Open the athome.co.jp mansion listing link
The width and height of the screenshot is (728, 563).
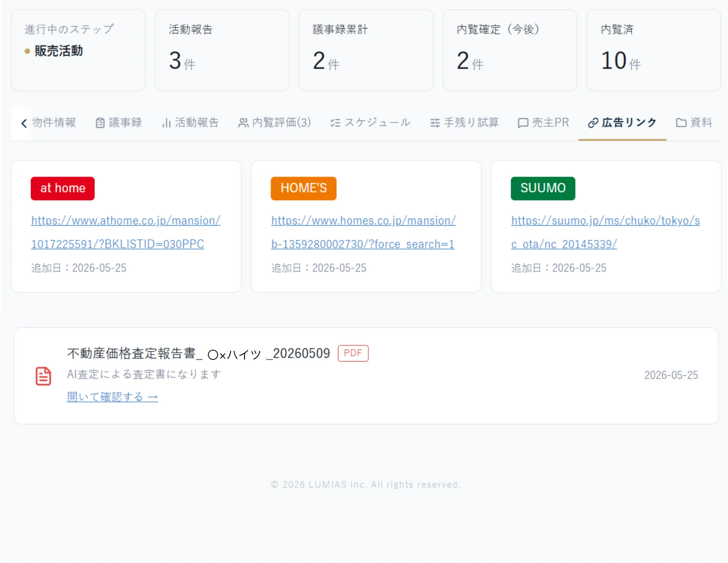(x=126, y=232)
